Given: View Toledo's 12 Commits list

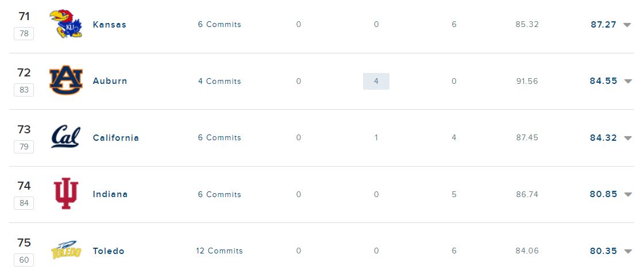Looking at the screenshot, I should 219,251.
